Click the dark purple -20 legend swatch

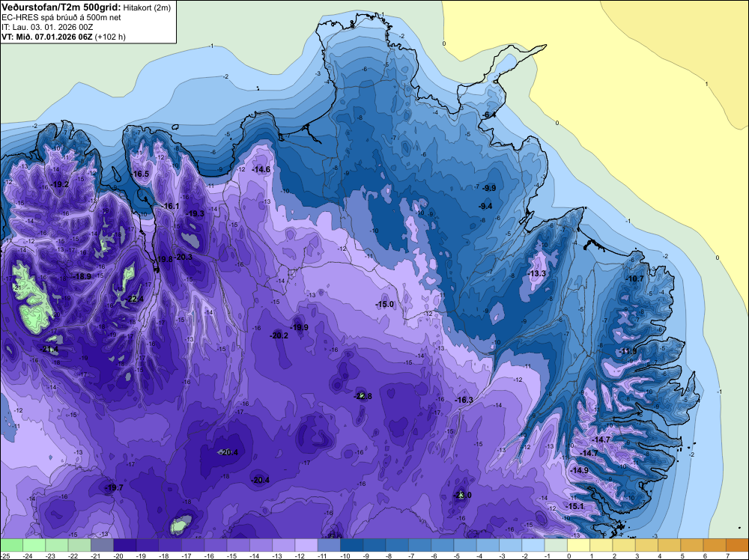124,545
